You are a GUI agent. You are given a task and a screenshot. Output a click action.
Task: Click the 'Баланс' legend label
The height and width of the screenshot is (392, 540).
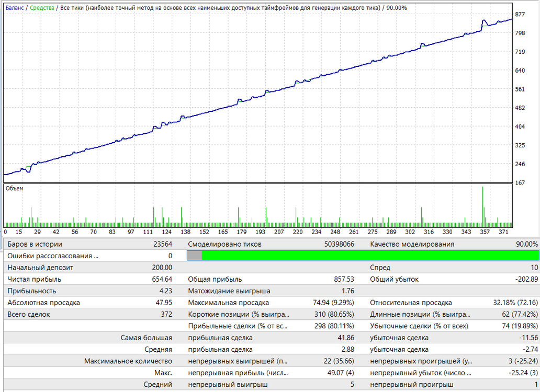coord(15,7)
